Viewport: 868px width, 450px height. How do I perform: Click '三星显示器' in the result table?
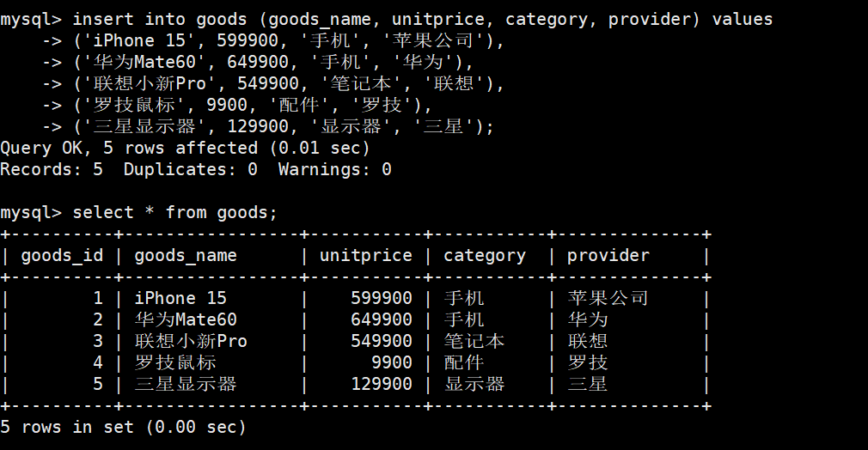point(186,384)
